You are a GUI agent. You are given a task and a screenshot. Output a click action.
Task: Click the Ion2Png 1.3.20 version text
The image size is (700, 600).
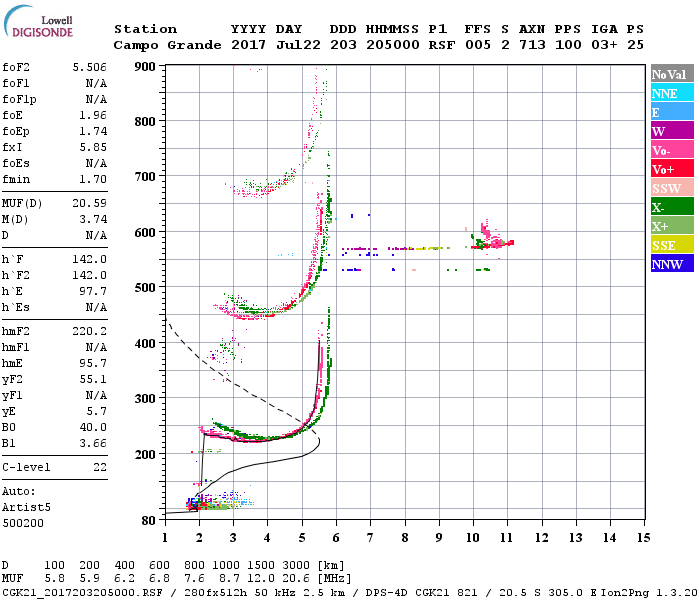pos(650,593)
